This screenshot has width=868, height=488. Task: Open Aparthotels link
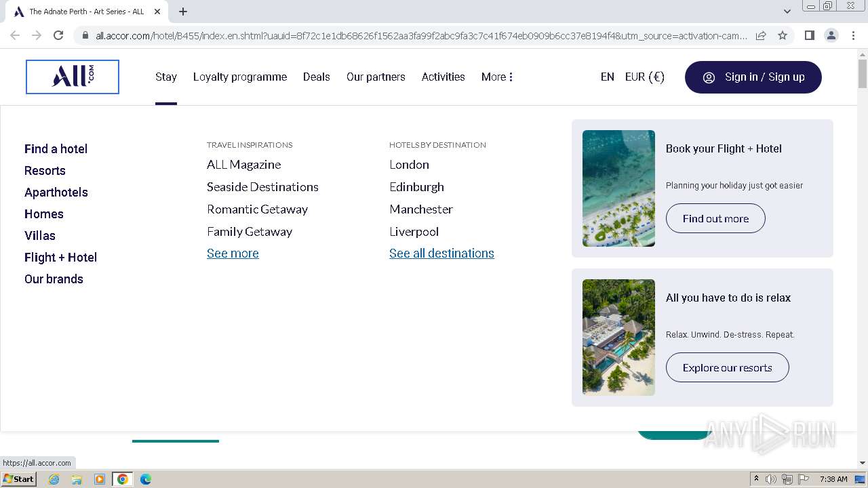tap(56, 192)
